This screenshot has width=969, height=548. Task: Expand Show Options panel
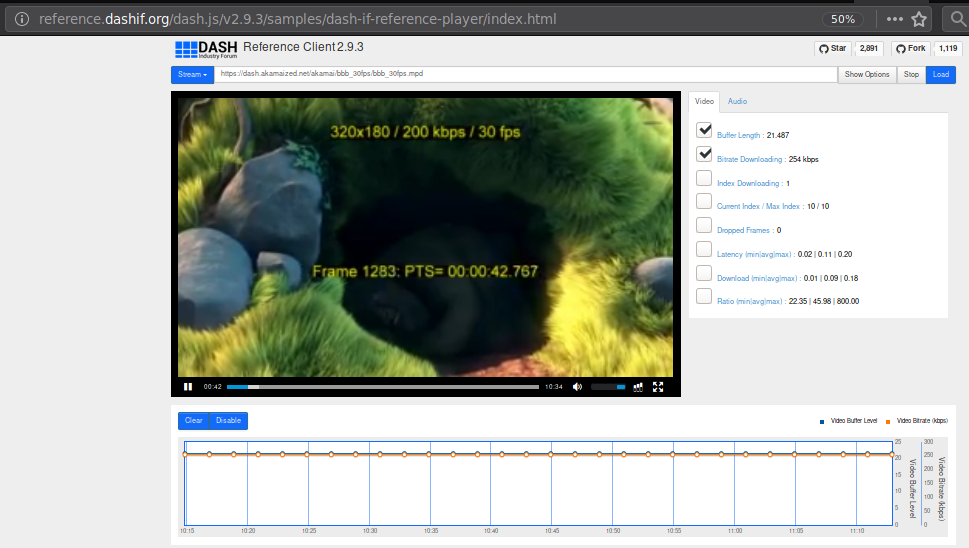[866, 75]
